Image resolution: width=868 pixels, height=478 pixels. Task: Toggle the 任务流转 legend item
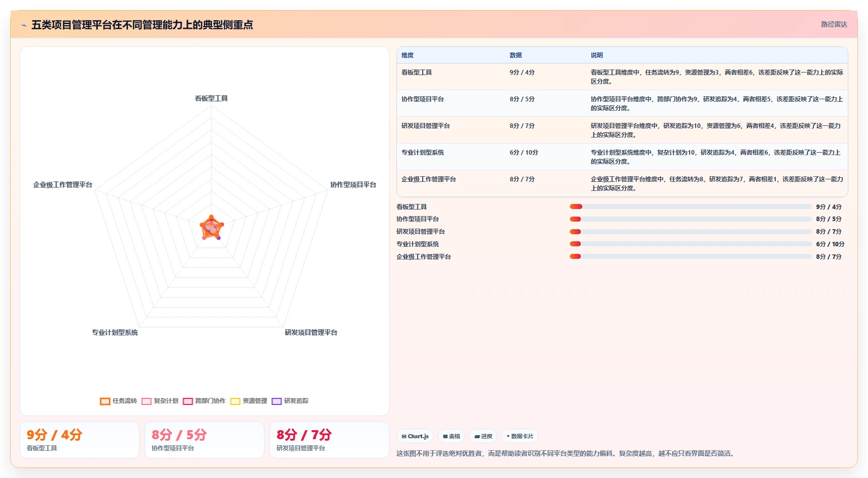coord(118,401)
